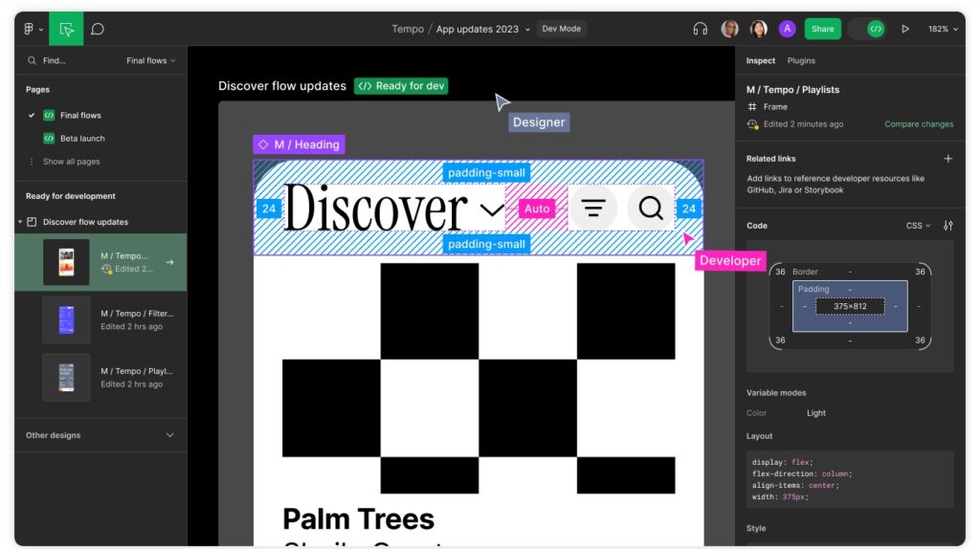
Task: Toggle the Dev Mode switch
Action: pos(868,29)
